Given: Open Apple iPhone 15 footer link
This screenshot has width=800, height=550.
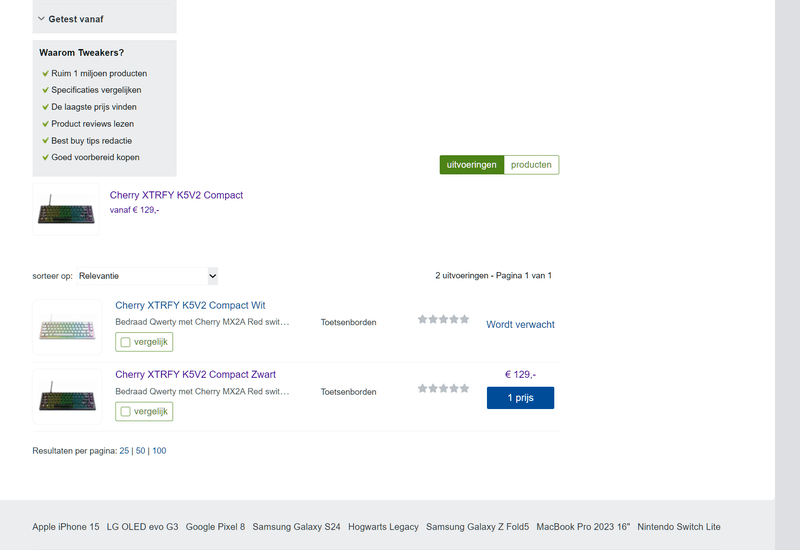Looking at the screenshot, I should [66, 527].
